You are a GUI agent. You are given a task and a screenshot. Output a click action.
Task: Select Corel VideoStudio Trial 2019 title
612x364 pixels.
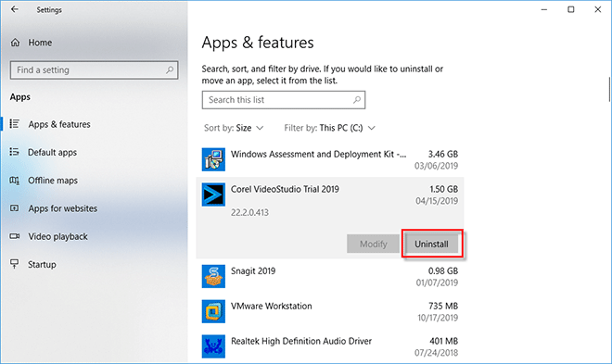pos(285,189)
